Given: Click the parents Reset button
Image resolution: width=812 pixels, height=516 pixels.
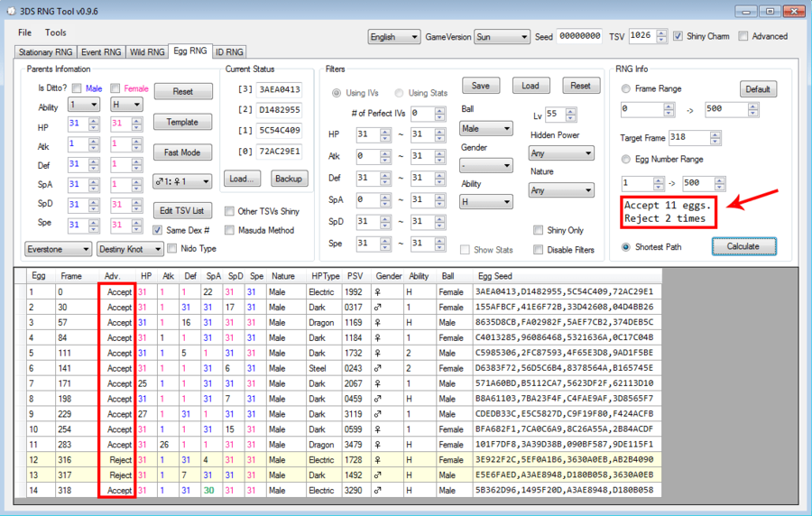Looking at the screenshot, I should click(183, 92).
